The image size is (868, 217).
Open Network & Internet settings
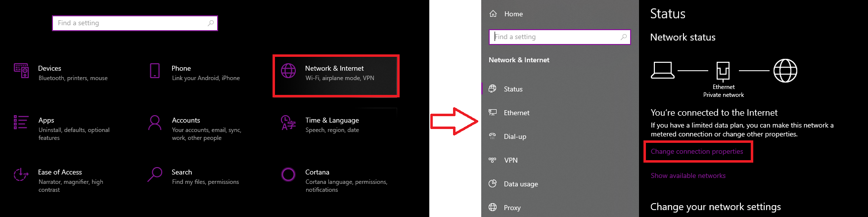(336, 76)
